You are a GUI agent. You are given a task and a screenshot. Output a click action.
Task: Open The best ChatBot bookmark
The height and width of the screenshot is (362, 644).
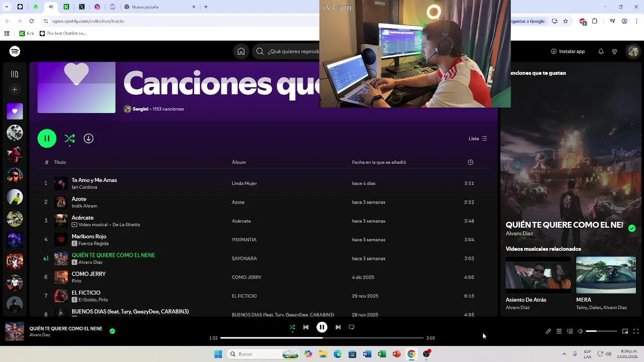click(63, 34)
